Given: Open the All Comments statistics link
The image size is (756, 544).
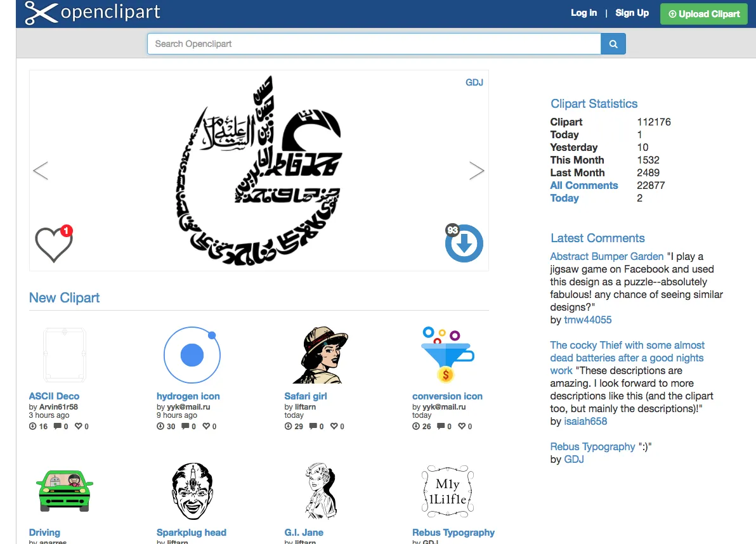Looking at the screenshot, I should click(584, 186).
